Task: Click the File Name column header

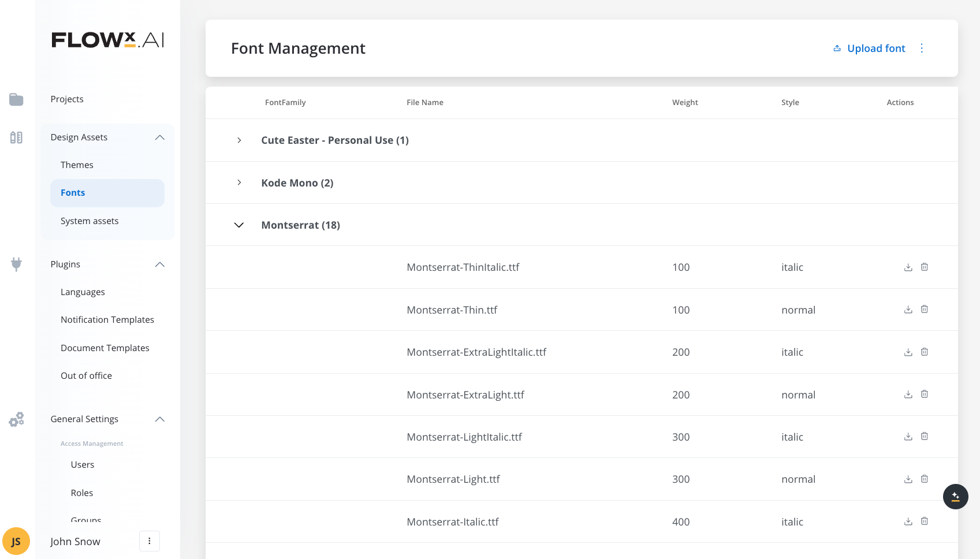Action: [425, 103]
